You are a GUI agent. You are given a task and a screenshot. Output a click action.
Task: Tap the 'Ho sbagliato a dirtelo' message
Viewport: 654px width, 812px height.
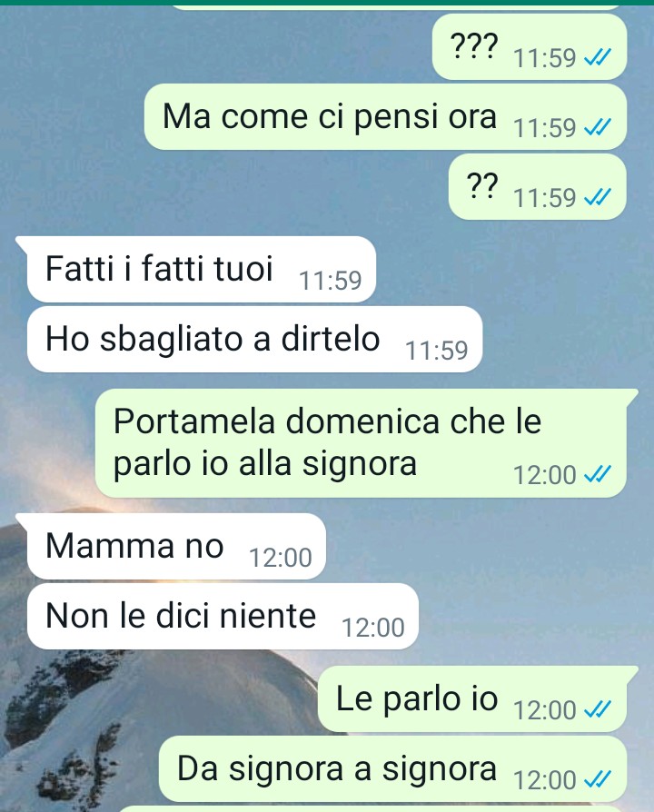(x=254, y=339)
